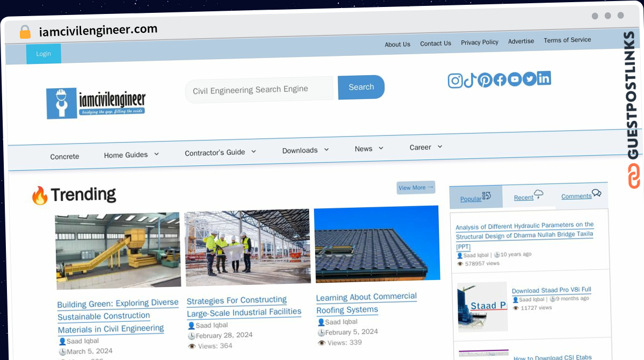Open the Privacy Policy link

point(480,42)
